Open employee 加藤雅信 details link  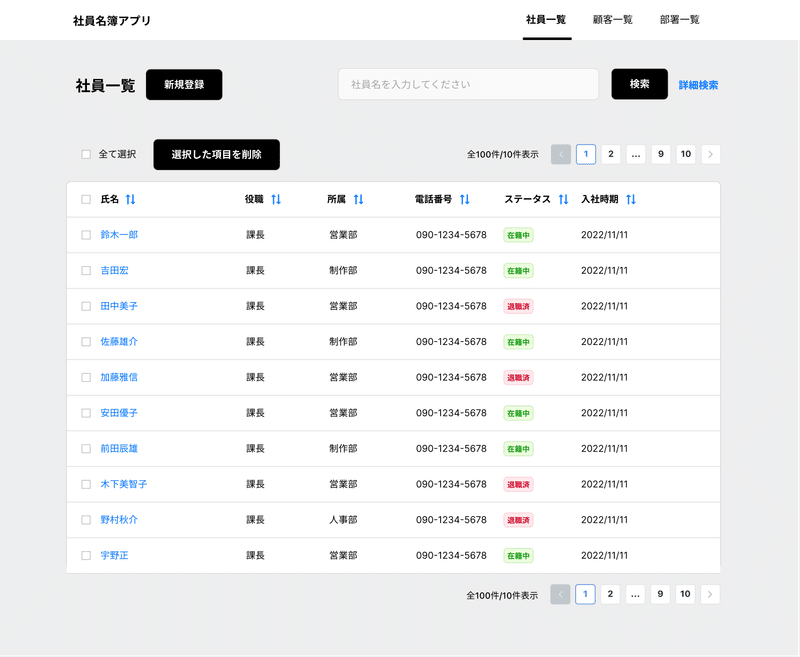[x=119, y=377]
